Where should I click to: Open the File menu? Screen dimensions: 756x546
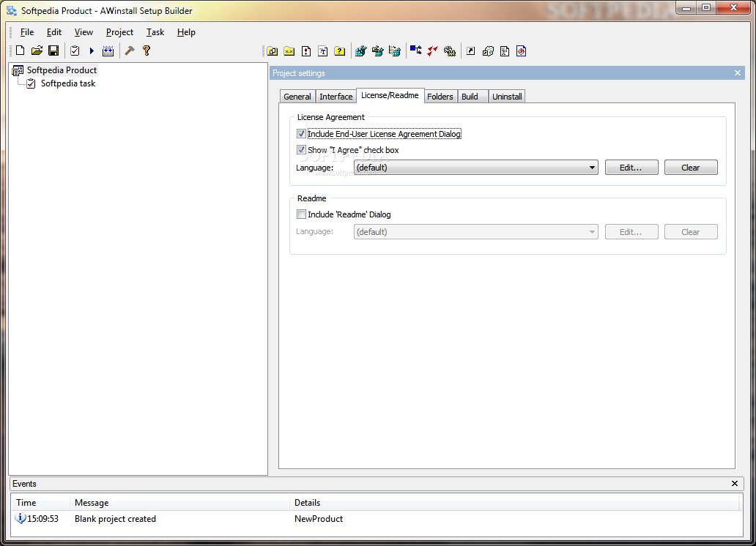(27, 32)
